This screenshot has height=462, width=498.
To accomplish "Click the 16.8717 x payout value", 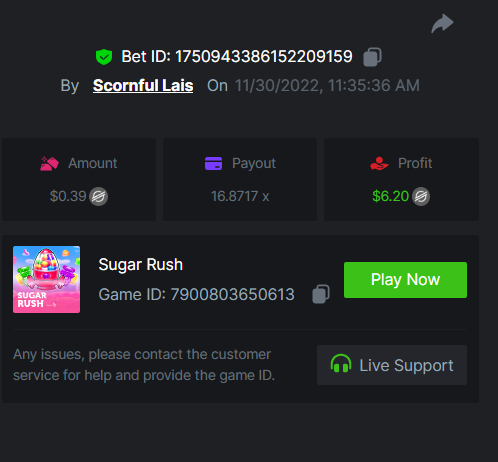I will click(x=240, y=196).
